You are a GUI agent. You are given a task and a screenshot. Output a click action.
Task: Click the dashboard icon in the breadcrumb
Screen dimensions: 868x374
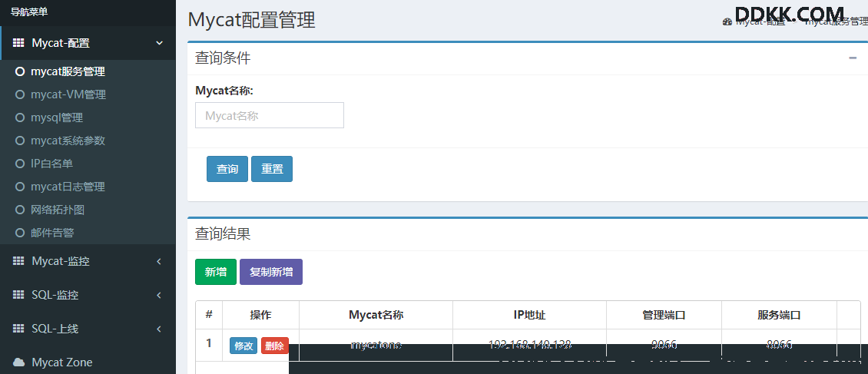tap(727, 22)
